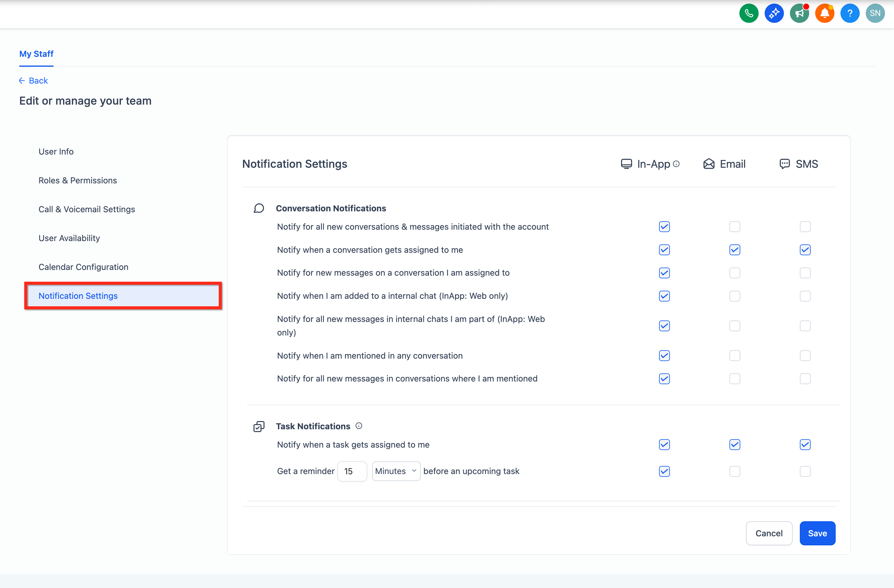This screenshot has height=588, width=894.
Task: Open Roles & Permissions section
Action: pos(78,181)
